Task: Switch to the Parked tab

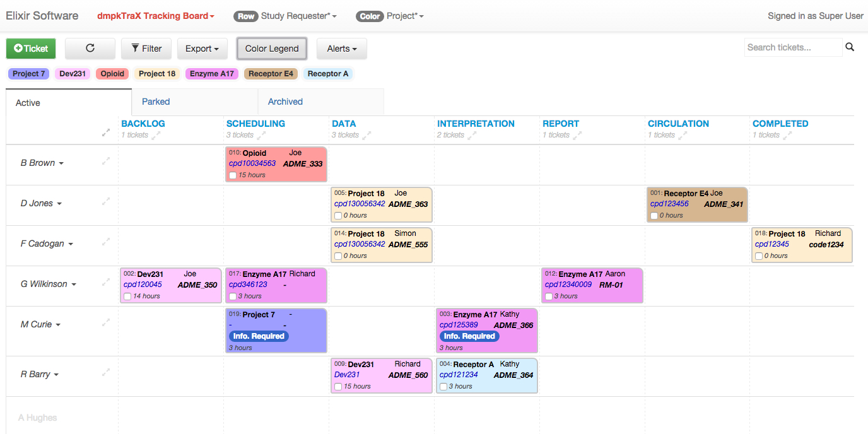Action: pos(156,102)
